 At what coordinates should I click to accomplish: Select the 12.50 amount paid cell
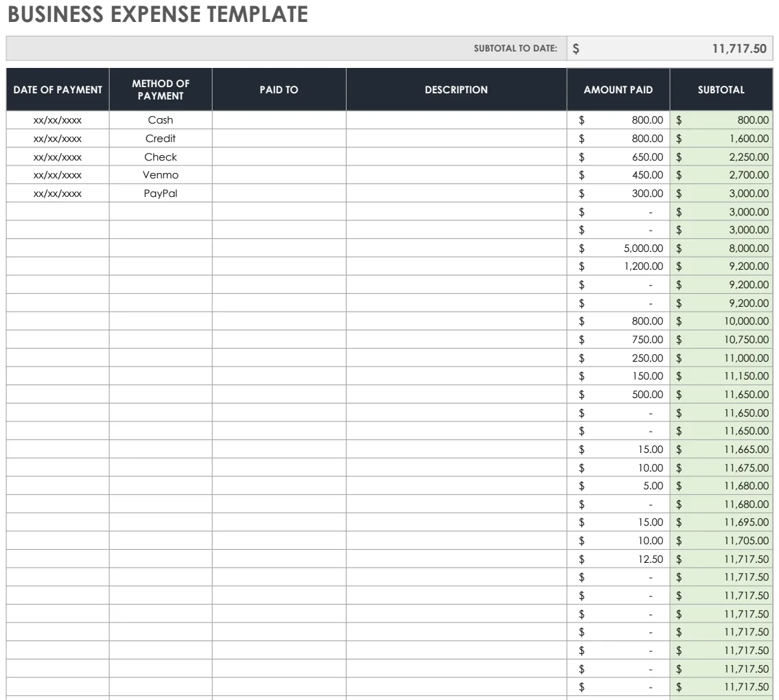click(x=618, y=559)
